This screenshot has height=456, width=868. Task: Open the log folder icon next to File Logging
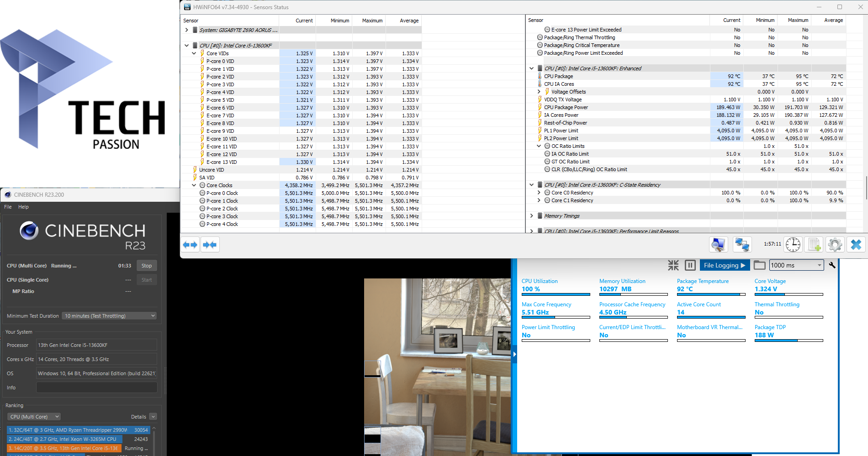pos(759,265)
